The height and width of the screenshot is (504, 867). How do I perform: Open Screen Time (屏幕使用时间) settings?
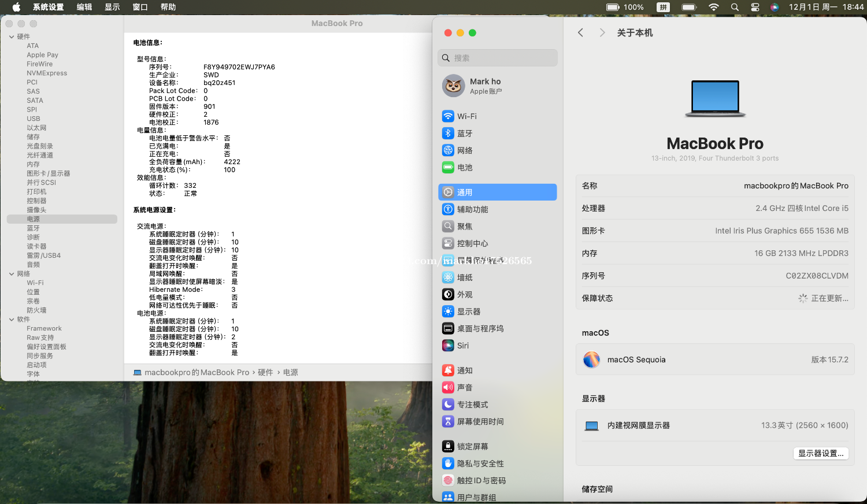480,422
